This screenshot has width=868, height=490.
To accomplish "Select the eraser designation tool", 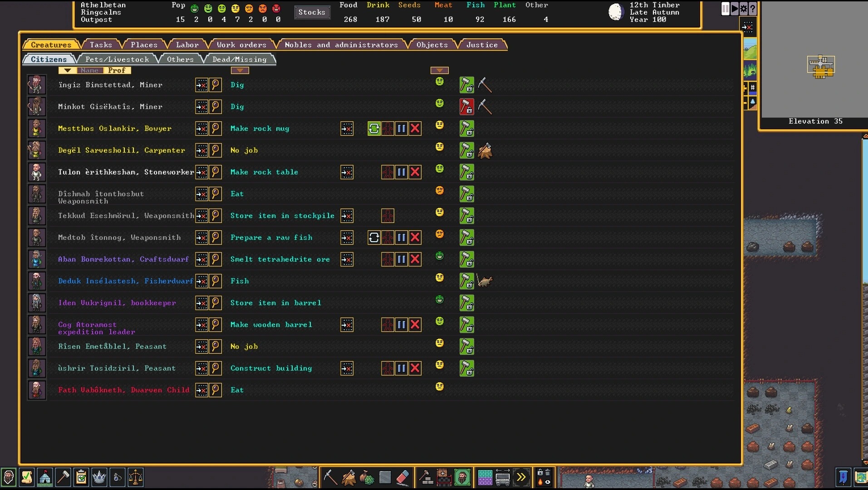I will 403,477.
